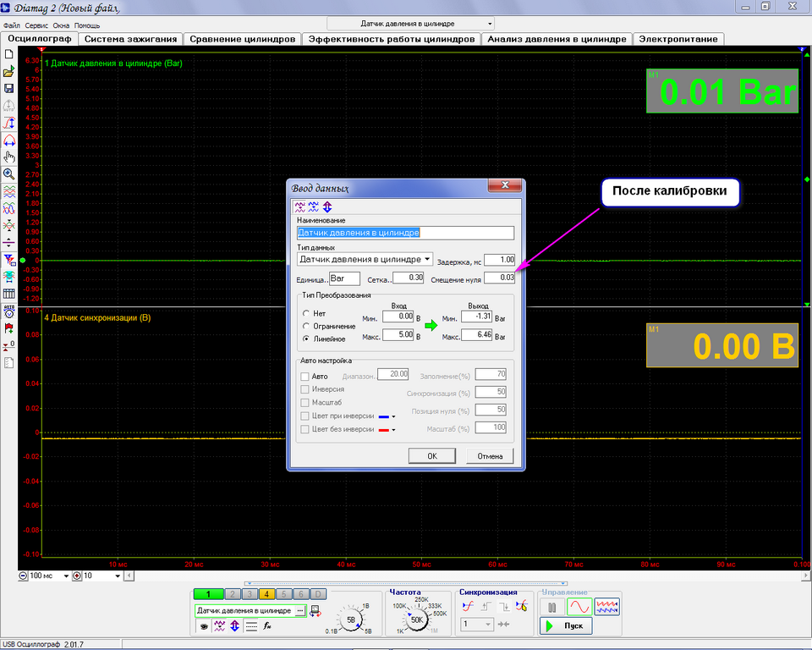Click first waveform icon in dialog toolbar
Image resolution: width=812 pixels, height=650 pixels.
[x=299, y=207]
